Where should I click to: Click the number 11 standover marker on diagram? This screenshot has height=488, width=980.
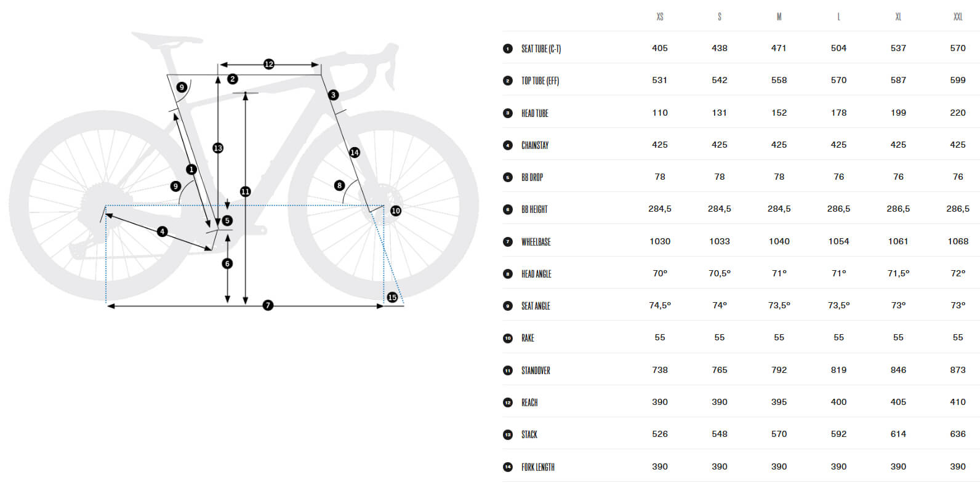[x=245, y=191]
